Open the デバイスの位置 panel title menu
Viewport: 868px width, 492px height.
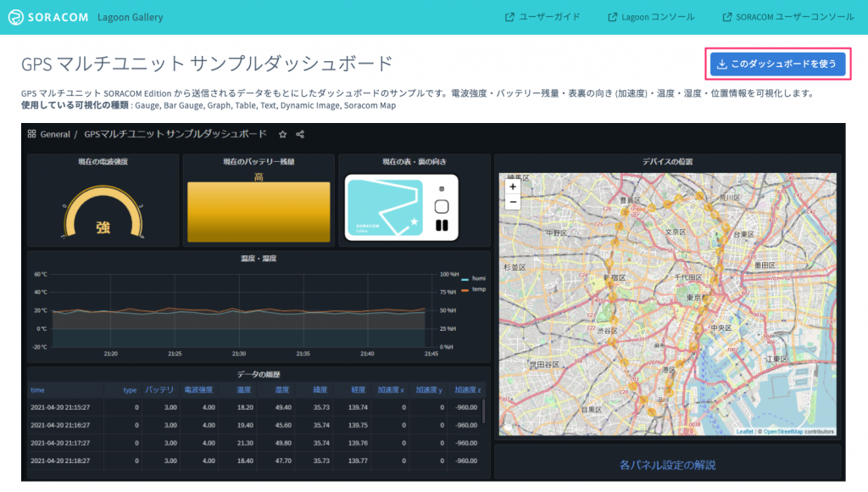[x=667, y=161]
